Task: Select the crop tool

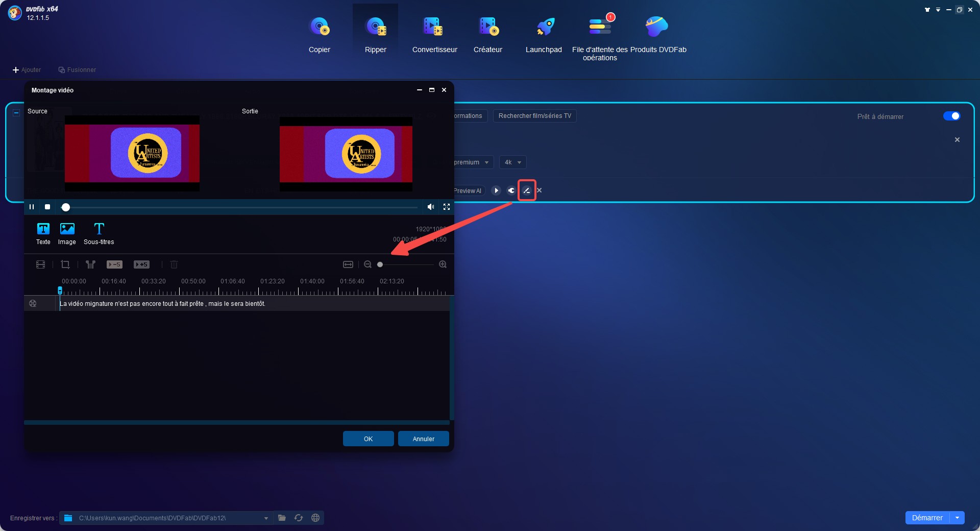Action: pos(65,264)
